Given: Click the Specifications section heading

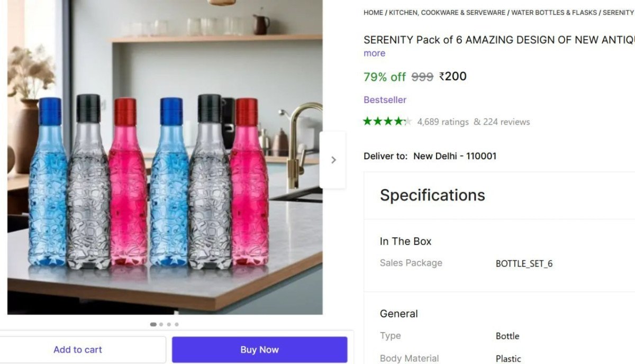Looking at the screenshot, I should coord(432,195).
